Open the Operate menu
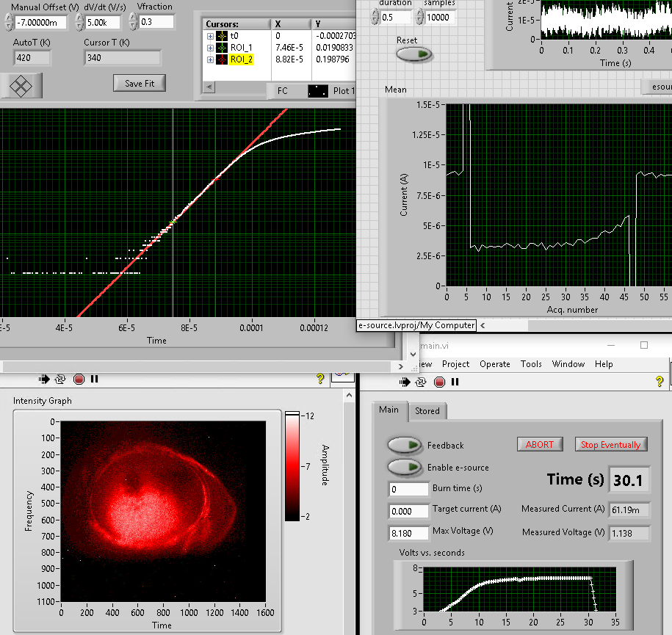Viewport: 672px width, 635px height. point(494,364)
